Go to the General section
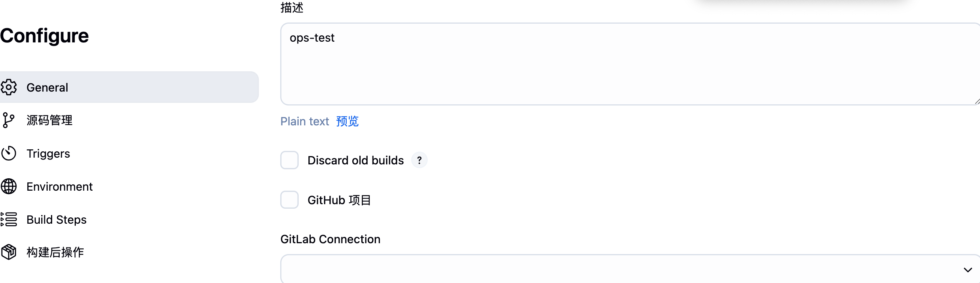Image resolution: width=980 pixels, height=283 pixels. click(x=47, y=87)
